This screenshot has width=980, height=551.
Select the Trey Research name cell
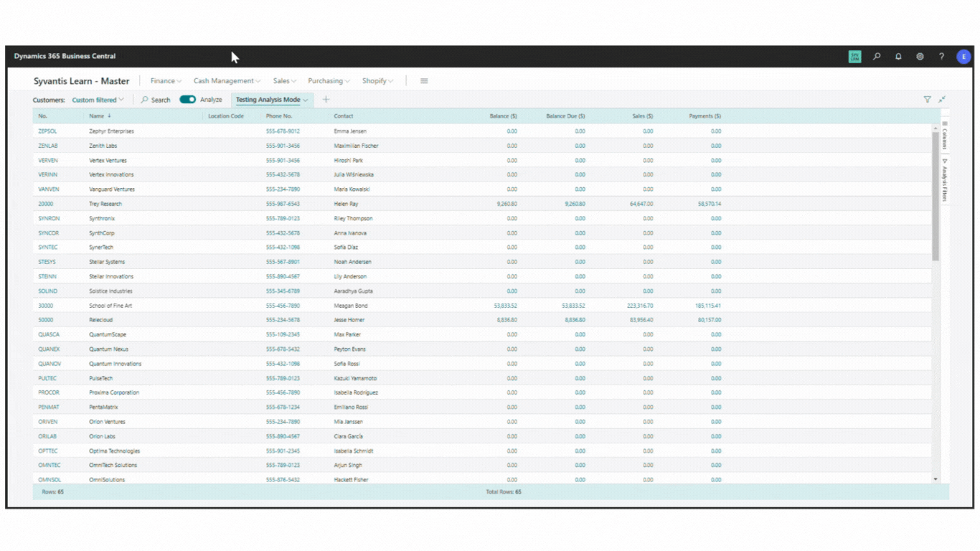pyautogui.click(x=105, y=204)
